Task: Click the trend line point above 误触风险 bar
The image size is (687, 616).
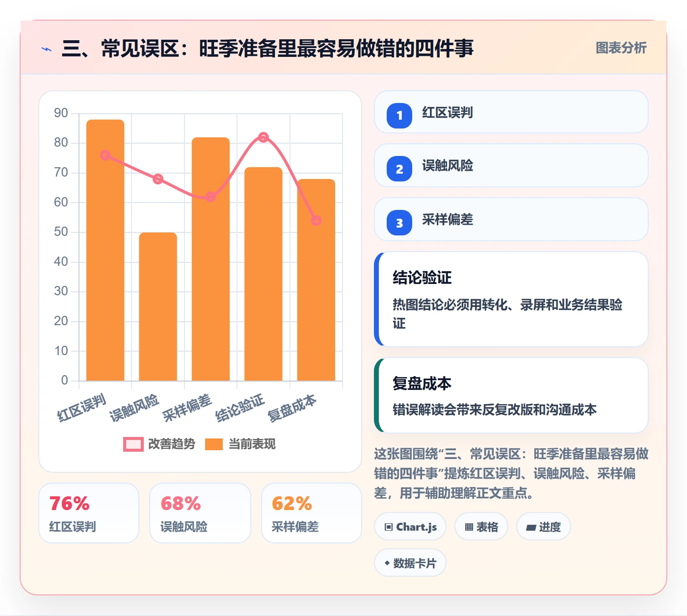Action: click(x=158, y=179)
